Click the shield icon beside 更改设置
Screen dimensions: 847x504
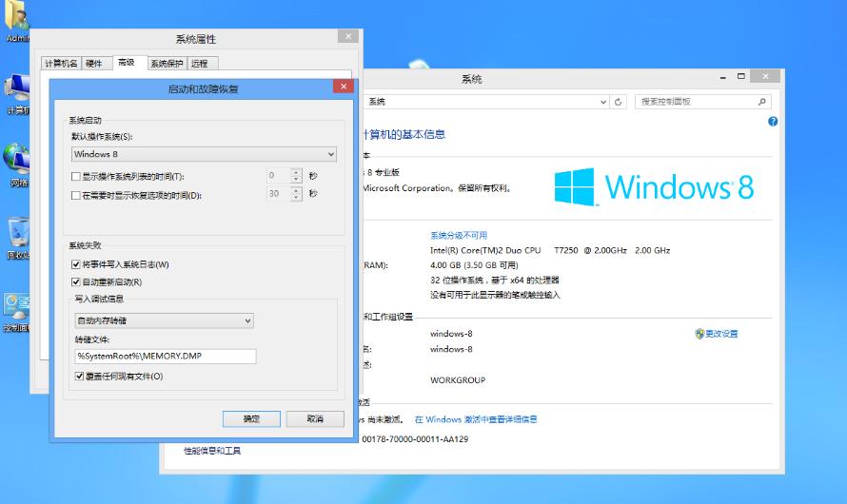[x=699, y=334]
